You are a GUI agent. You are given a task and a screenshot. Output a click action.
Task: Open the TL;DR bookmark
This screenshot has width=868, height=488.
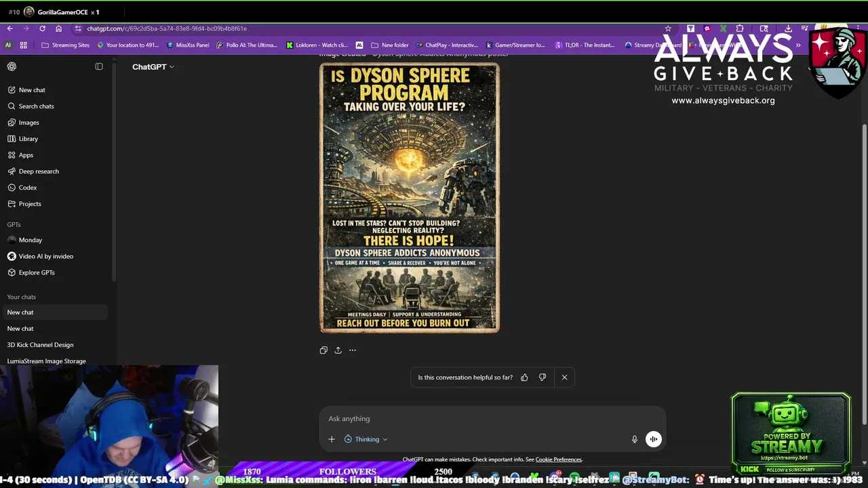pyautogui.click(x=585, y=45)
